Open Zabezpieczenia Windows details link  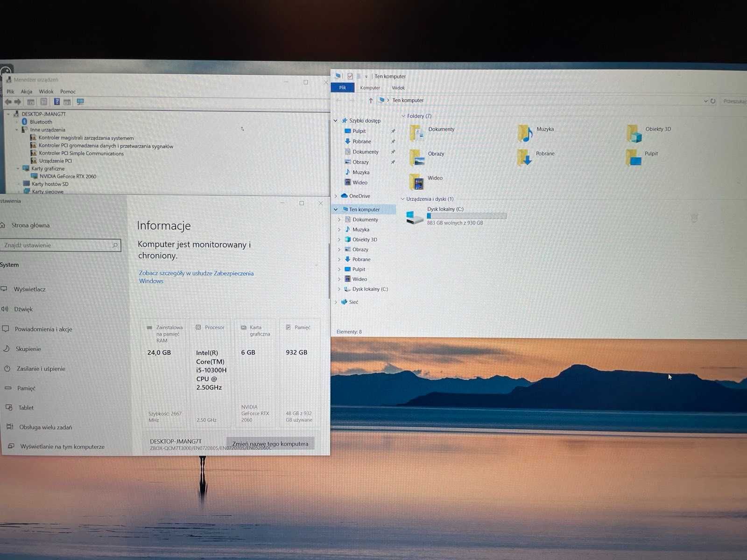pos(196,277)
